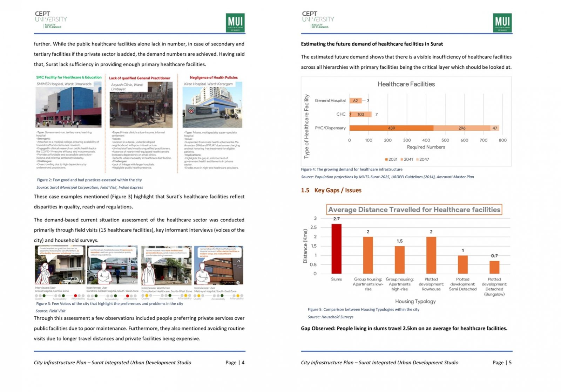
Task: Click the 'Type of Healthcare Facility' axis label
Action: click(x=307, y=126)
